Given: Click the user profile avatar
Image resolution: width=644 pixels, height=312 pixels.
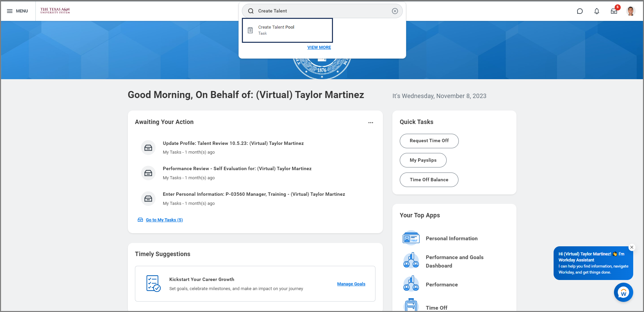Looking at the screenshot, I should 631,11.
